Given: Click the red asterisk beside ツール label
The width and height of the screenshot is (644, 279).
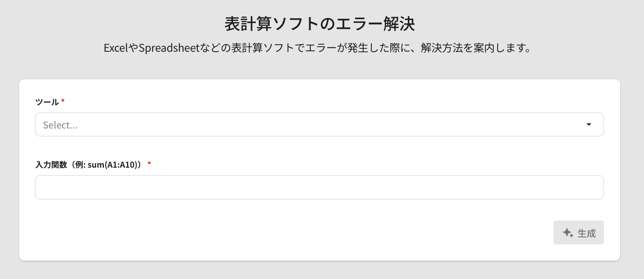Looking at the screenshot, I should click(63, 101).
